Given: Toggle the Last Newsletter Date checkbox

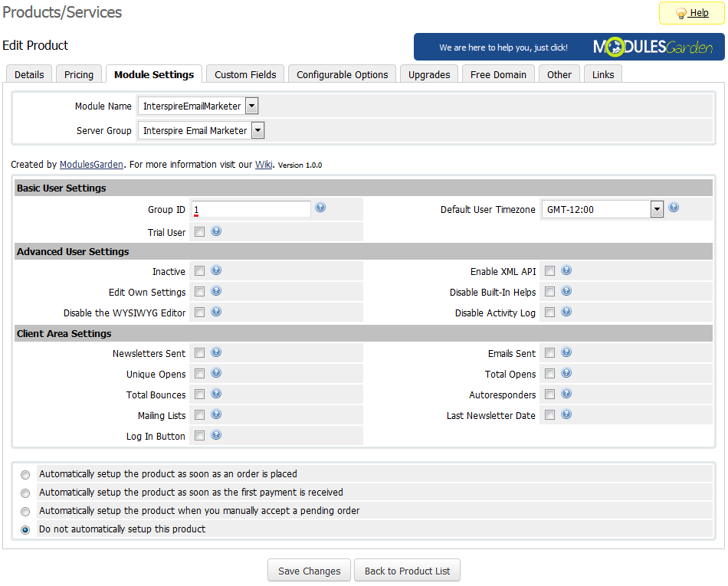Looking at the screenshot, I should 549,415.
